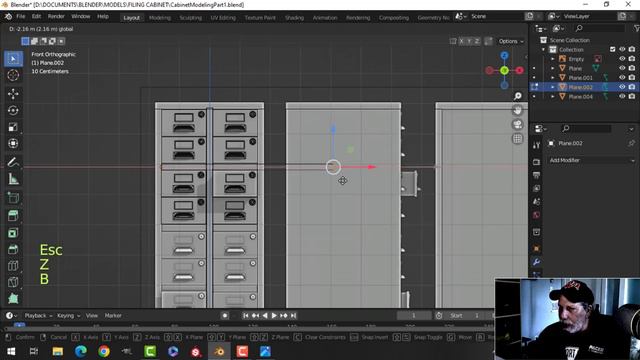This screenshot has width=640, height=360.
Task: Open the timeline Marker menu
Action: tap(113, 316)
